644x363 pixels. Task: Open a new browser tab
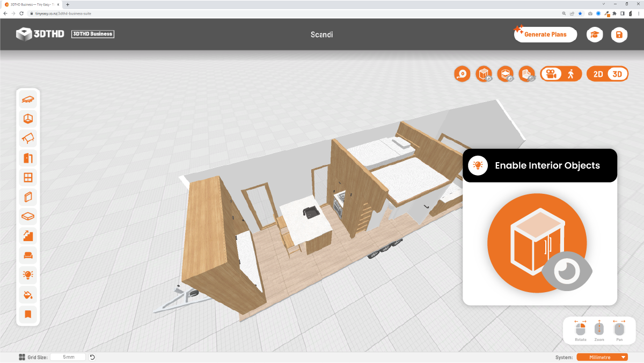click(x=68, y=4)
